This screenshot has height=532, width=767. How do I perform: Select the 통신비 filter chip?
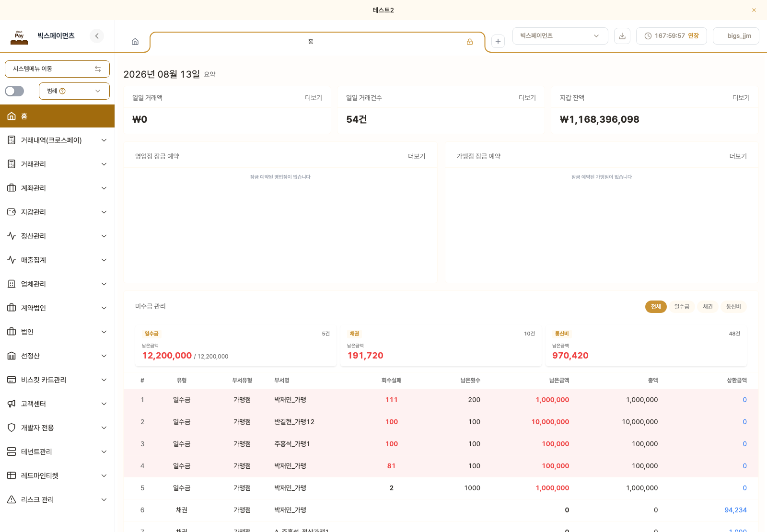(733, 307)
